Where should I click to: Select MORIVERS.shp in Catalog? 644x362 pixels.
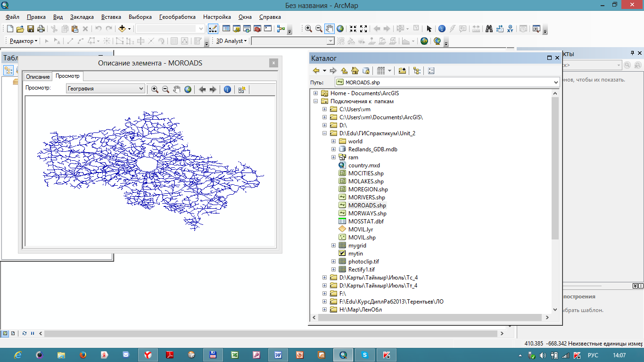click(366, 197)
